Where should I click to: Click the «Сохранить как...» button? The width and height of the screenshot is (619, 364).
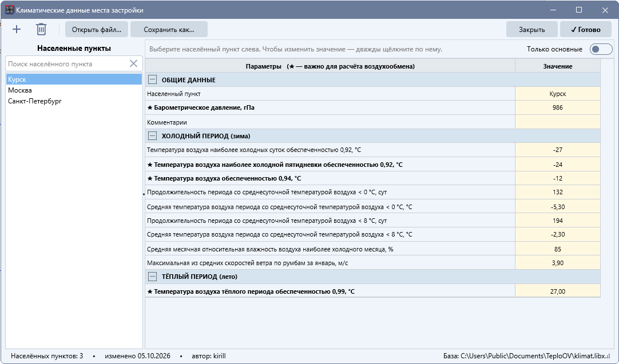[x=169, y=30]
